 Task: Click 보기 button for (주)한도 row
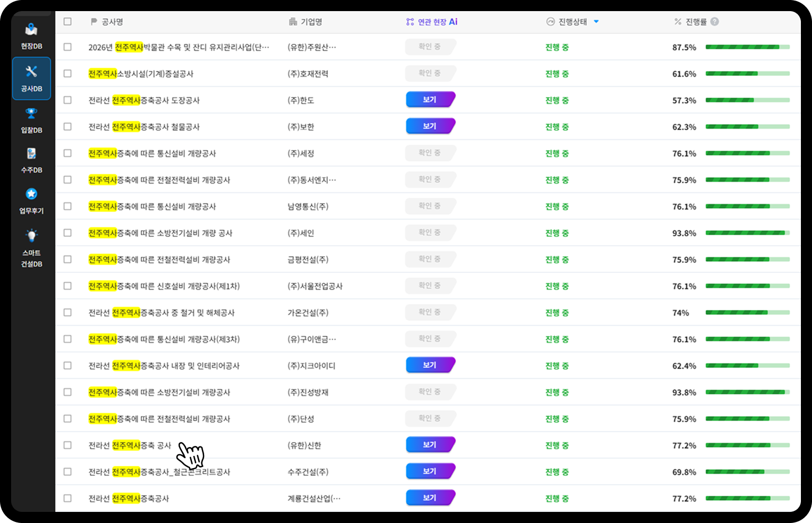point(430,100)
